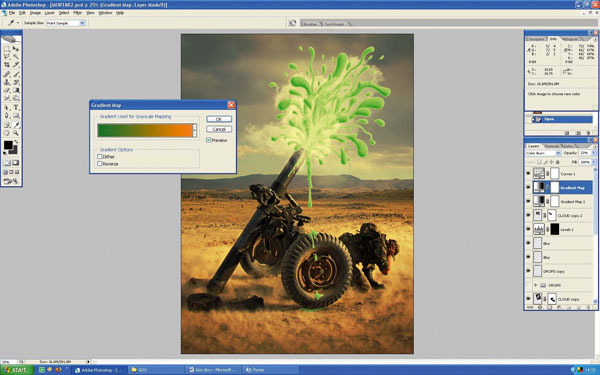Screen dimensions: 600x375
Task: Select the Slice tool
Action: coord(16,65)
